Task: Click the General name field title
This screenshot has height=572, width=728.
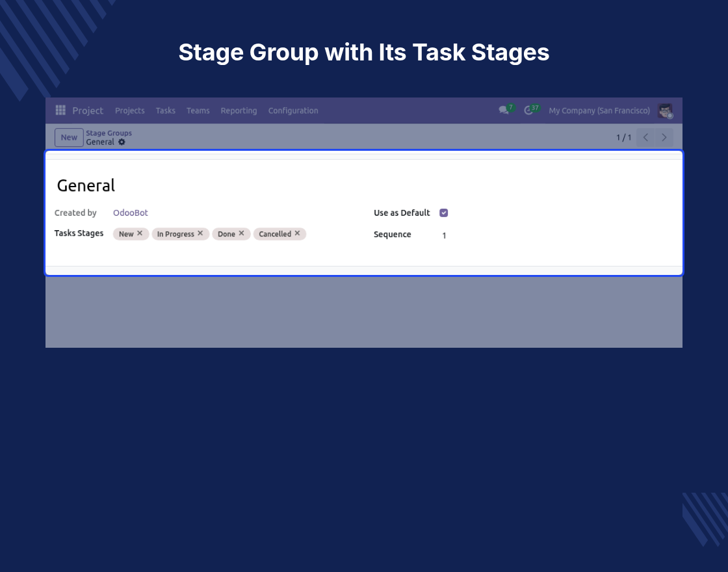Action: pos(86,186)
